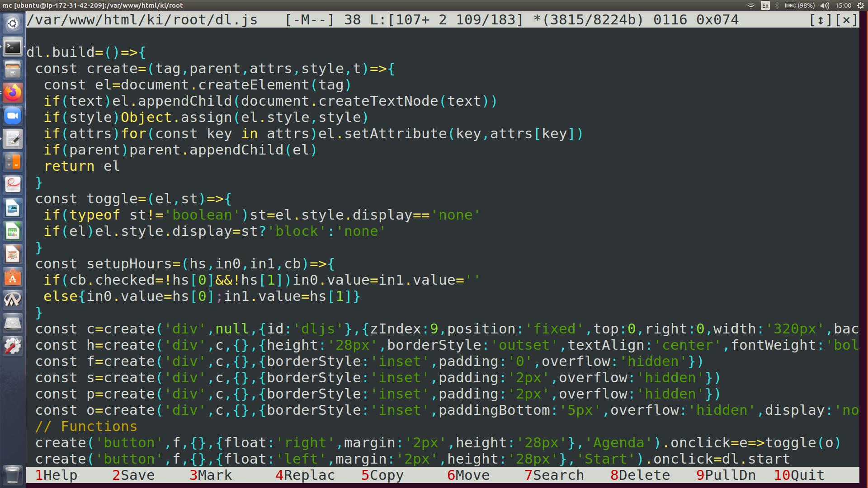Open the Files manager icon

(x=13, y=70)
